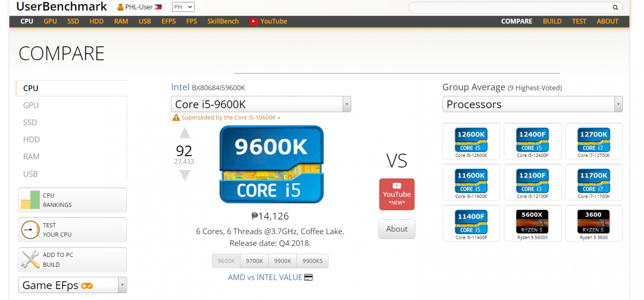Switch comparison to the 9900K model

283,261
